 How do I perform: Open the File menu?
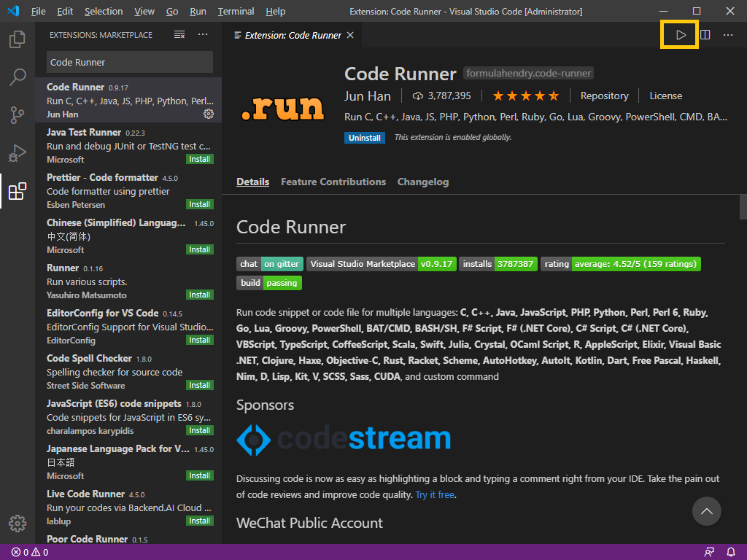(38, 11)
